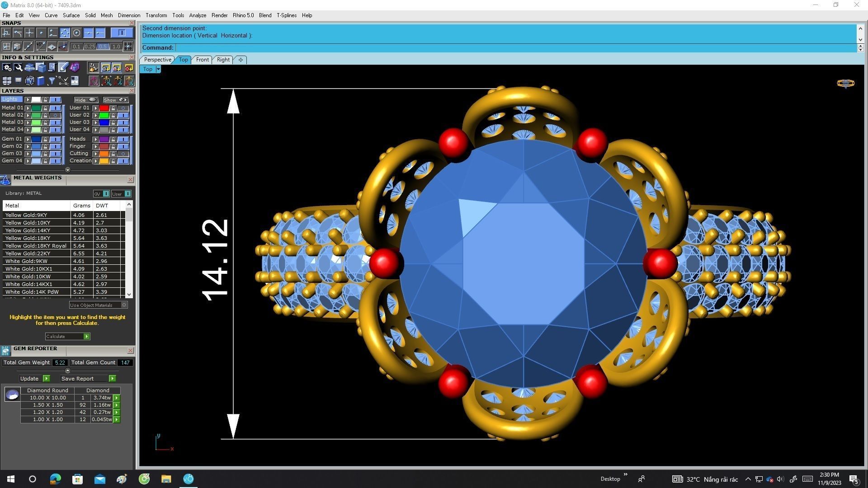Turn on the User 01 layer
The image size is (868, 488).
click(x=123, y=108)
